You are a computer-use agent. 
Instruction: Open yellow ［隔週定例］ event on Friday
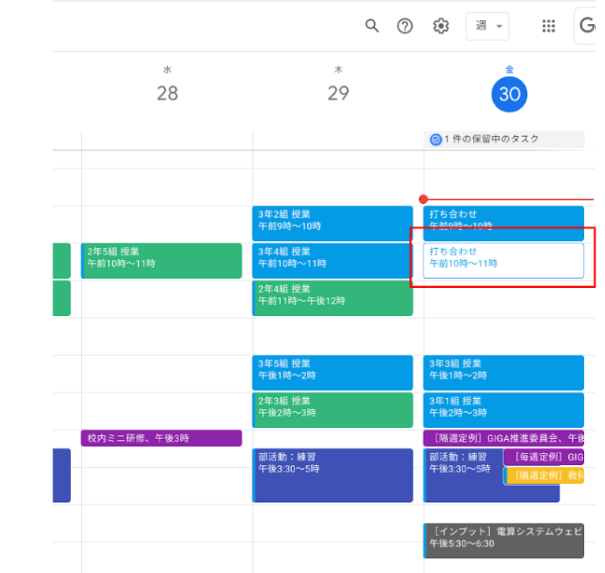(x=544, y=475)
